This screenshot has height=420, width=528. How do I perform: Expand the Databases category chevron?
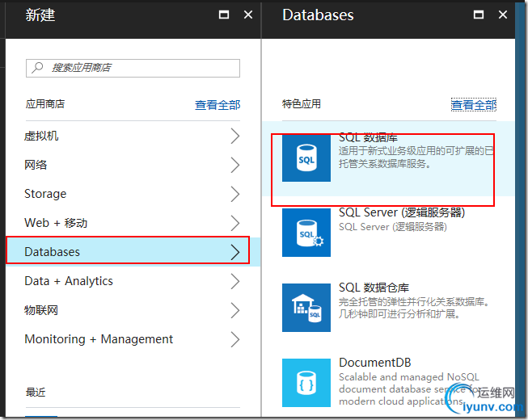pyautogui.click(x=235, y=252)
